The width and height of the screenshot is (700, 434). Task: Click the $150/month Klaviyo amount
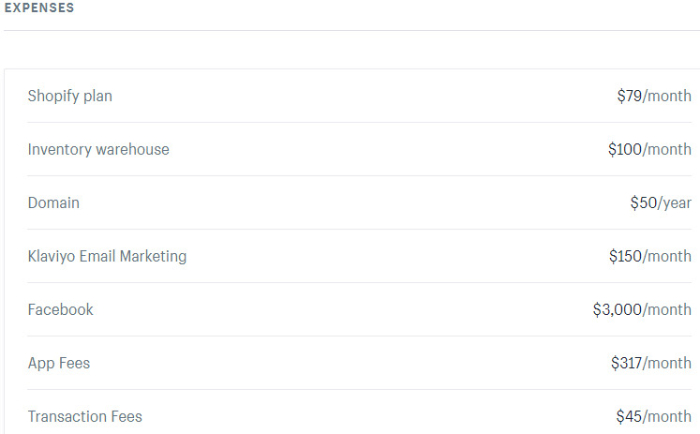(650, 256)
